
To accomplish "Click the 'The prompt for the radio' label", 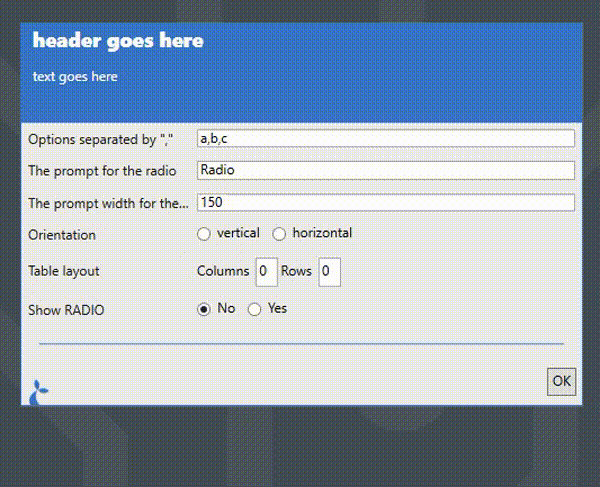I will (x=102, y=171).
